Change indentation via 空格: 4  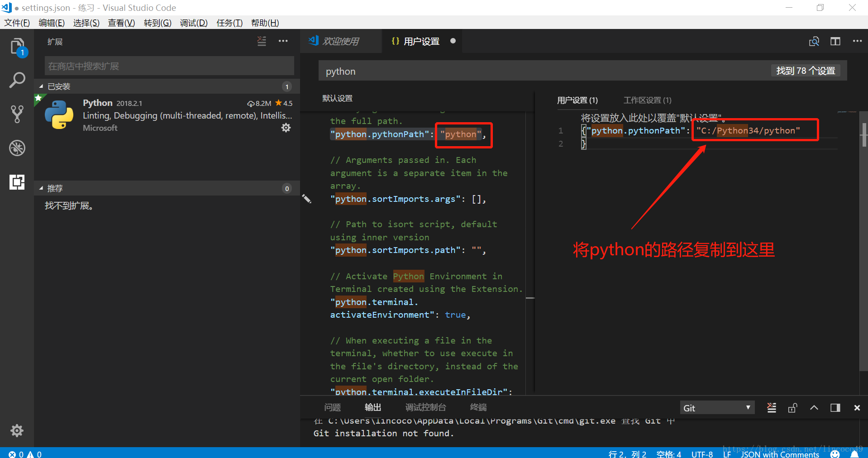coord(669,454)
